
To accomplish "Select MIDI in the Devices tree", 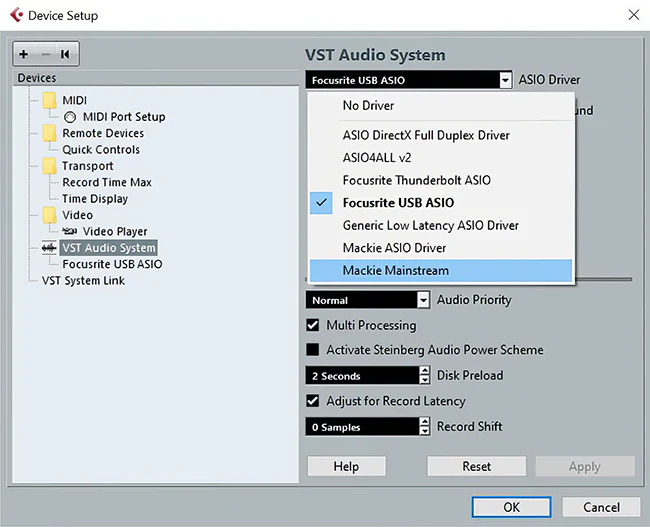I will [75, 100].
